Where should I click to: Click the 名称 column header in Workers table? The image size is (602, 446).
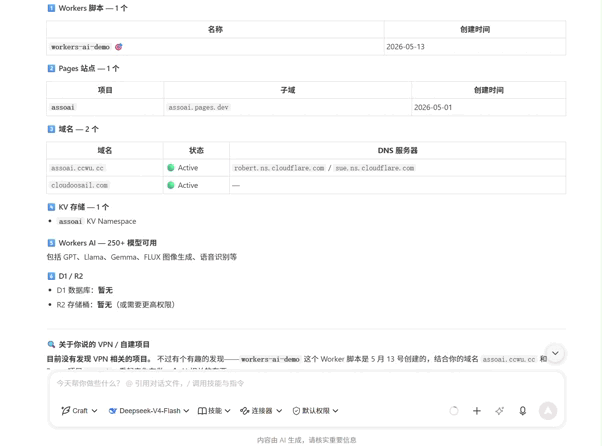point(215,29)
